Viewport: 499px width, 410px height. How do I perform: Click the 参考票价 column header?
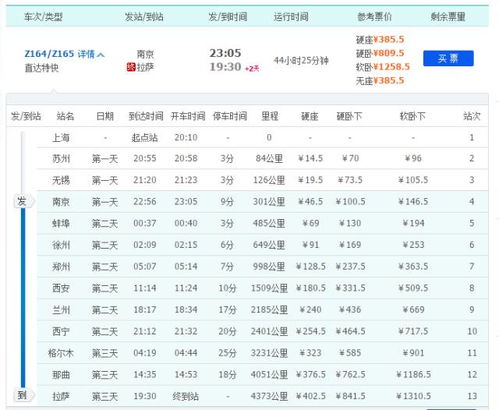(x=375, y=17)
